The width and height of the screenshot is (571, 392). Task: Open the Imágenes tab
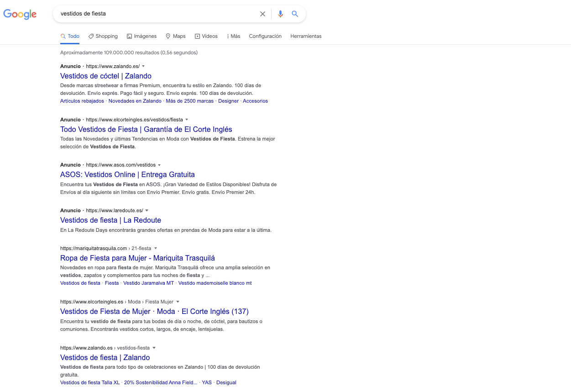(141, 36)
